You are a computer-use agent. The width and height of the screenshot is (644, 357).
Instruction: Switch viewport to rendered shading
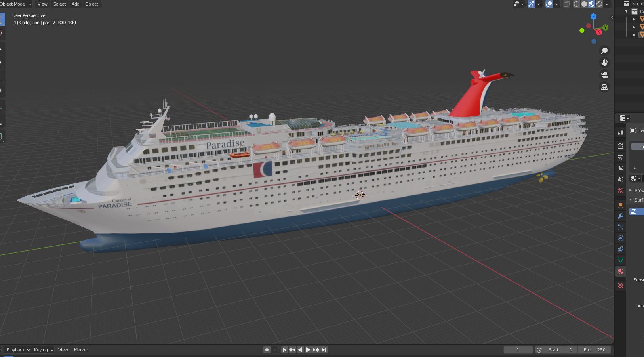click(x=599, y=4)
